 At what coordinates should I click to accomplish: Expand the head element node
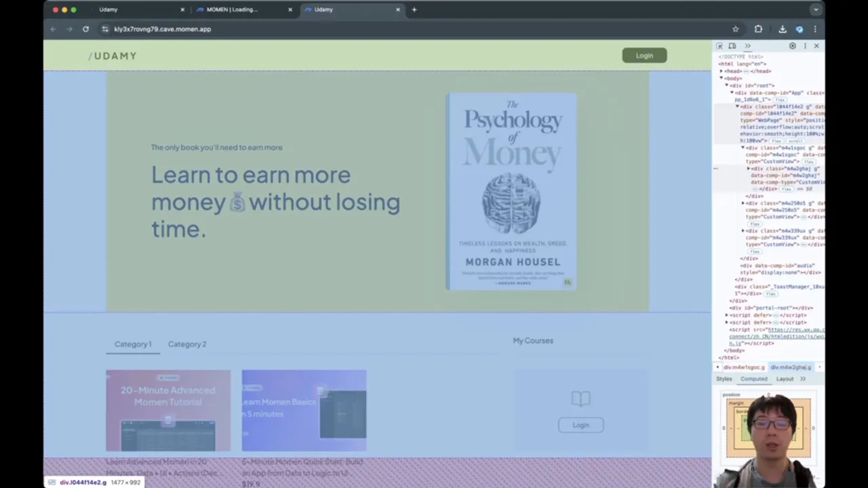(x=722, y=71)
